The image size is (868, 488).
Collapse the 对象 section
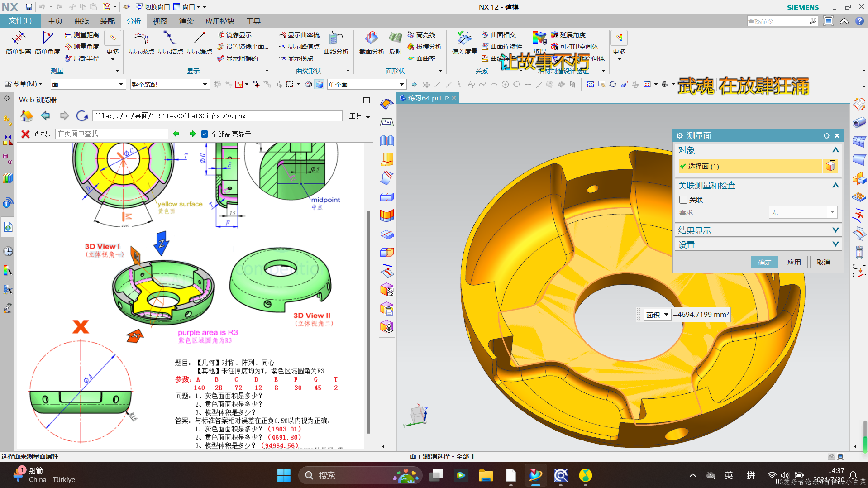(x=835, y=150)
